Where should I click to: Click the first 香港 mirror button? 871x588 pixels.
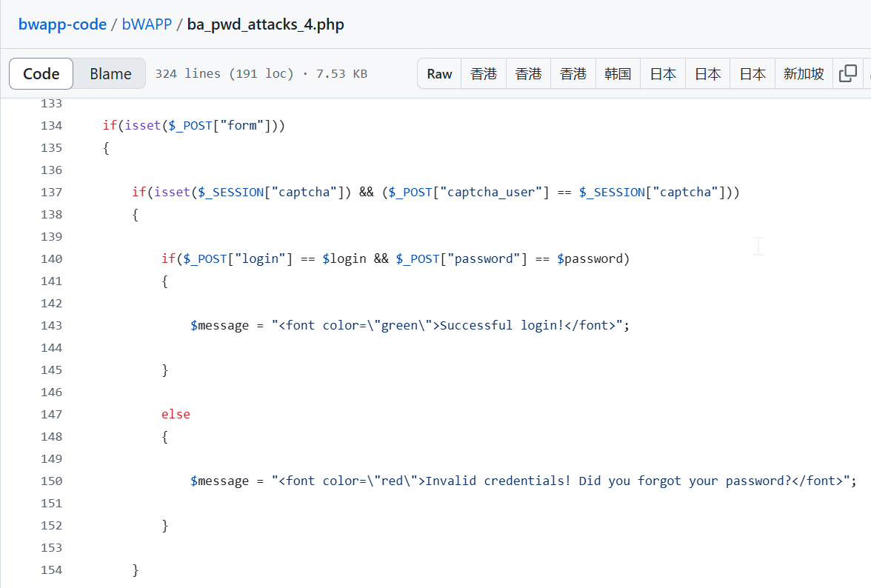pyautogui.click(x=484, y=73)
